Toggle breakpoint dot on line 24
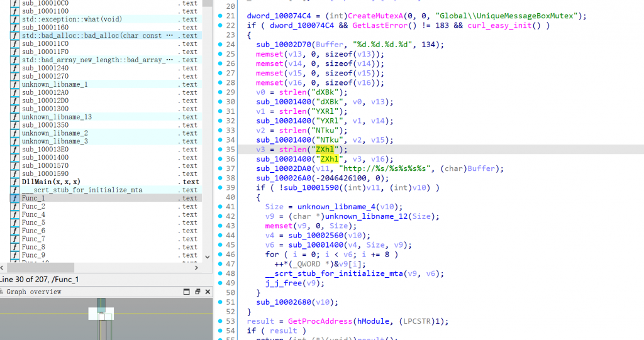 point(220,45)
